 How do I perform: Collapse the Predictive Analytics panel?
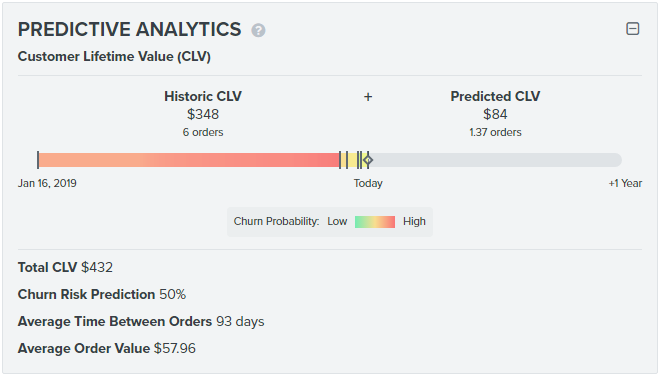(633, 29)
